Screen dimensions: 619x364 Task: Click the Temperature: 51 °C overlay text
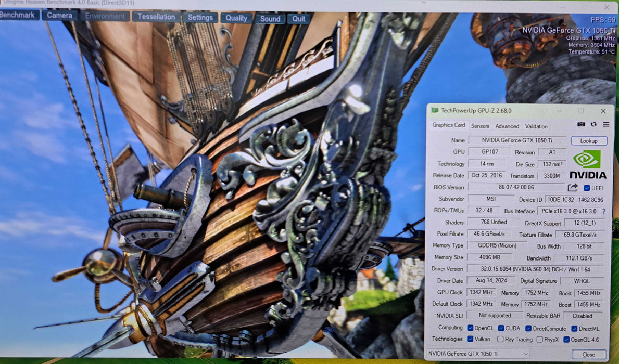pyautogui.click(x=591, y=51)
